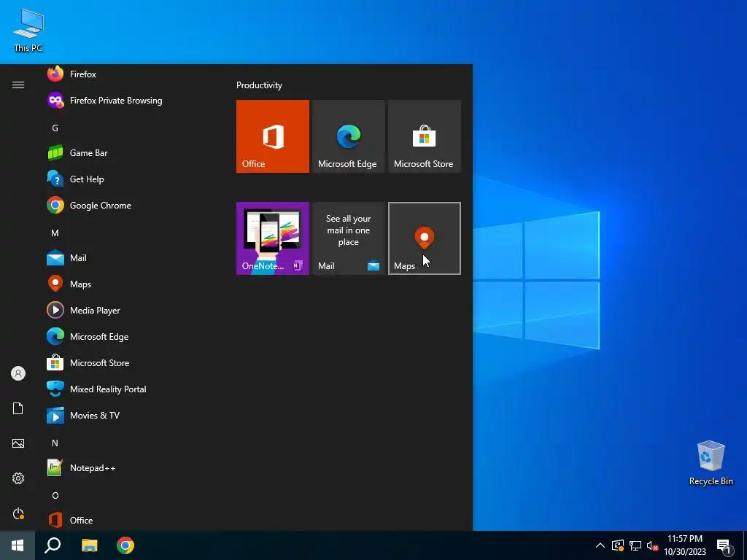This screenshot has width=747, height=560.
Task: Click the Productivity group title
Action: pos(259,85)
